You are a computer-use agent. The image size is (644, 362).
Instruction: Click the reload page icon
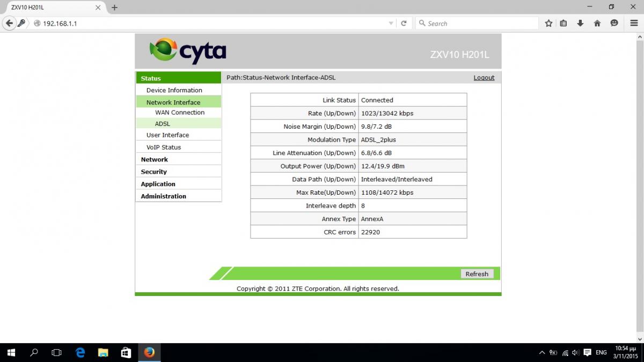(404, 23)
